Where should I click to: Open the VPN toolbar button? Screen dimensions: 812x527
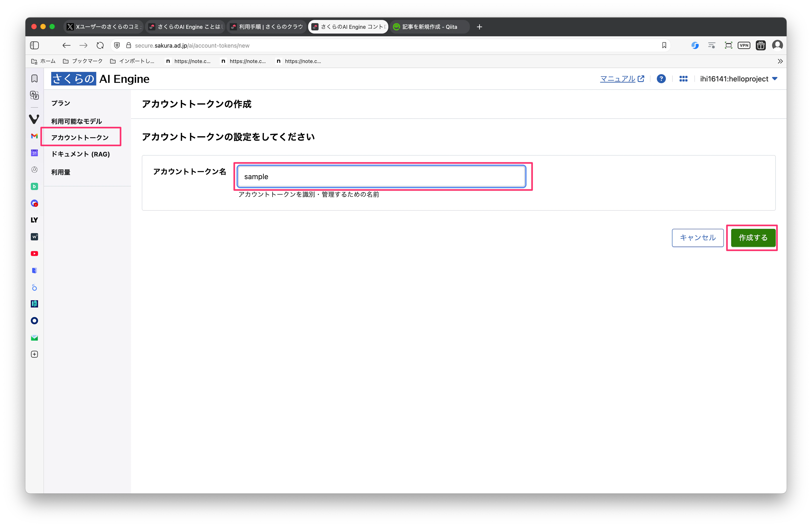coord(744,45)
